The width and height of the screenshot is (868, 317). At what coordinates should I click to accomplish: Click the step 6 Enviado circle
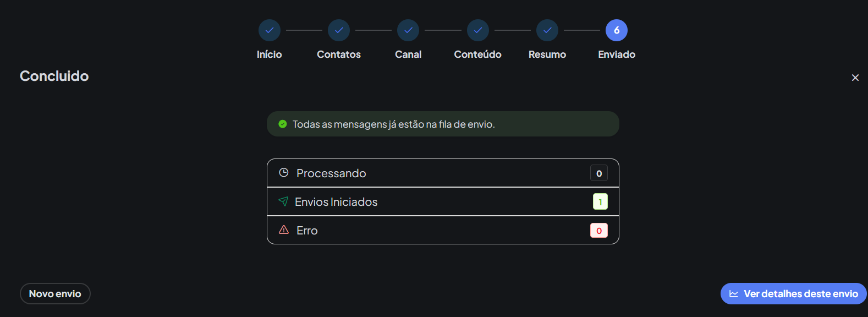click(x=617, y=30)
